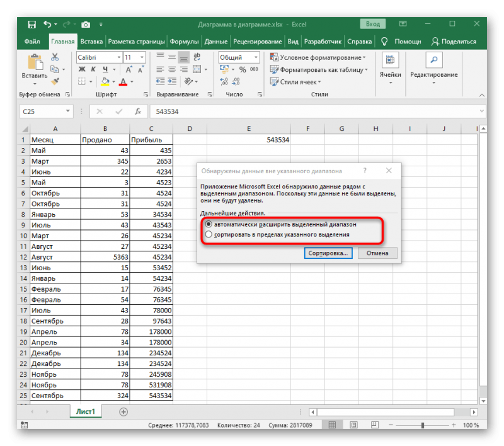Switch to the Вставка tab

(91, 42)
